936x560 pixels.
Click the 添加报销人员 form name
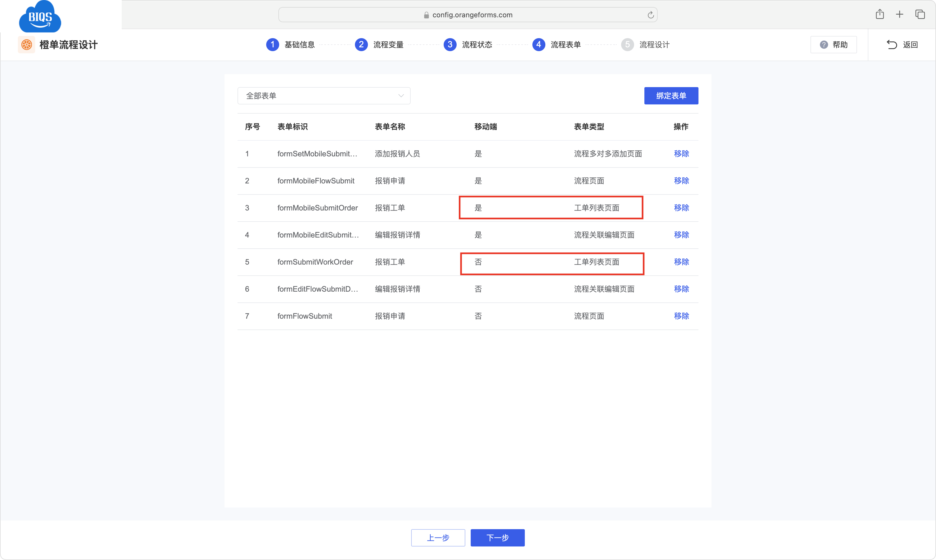397,154
